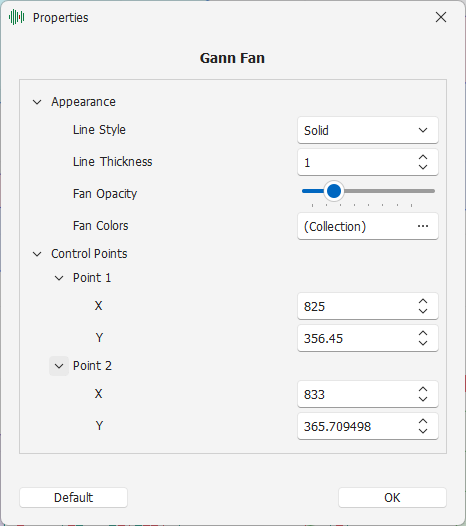Decrement Point 1 Y value
The height and width of the screenshot is (526, 466).
click(423, 343)
